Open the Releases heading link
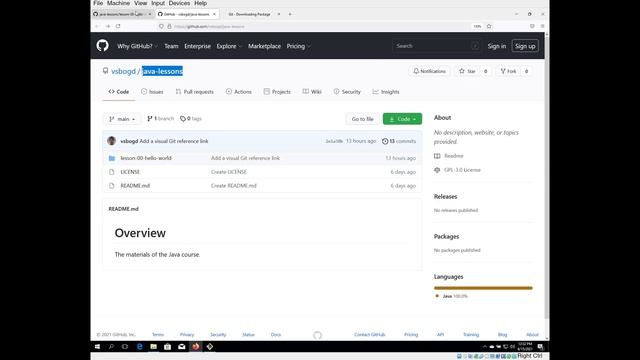 pyautogui.click(x=445, y=196)
